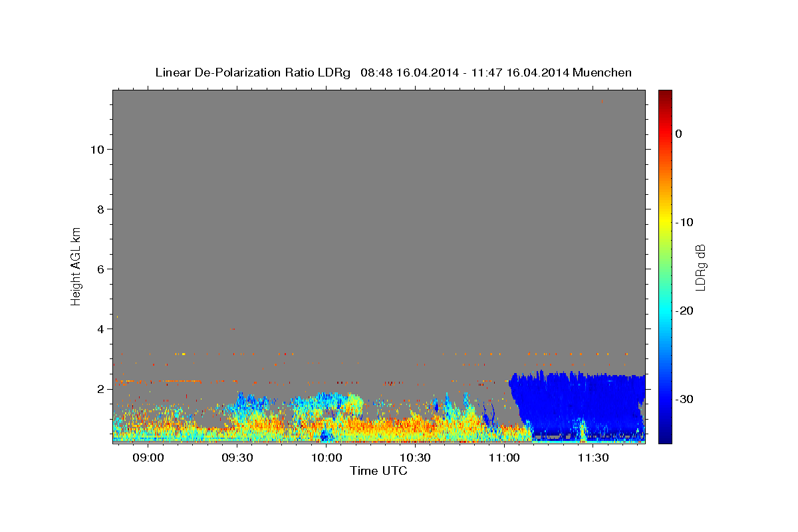Screen dimensions: 798x532
Task: Click the 'Time UTC' axis label
Action: tap(378, 471)
